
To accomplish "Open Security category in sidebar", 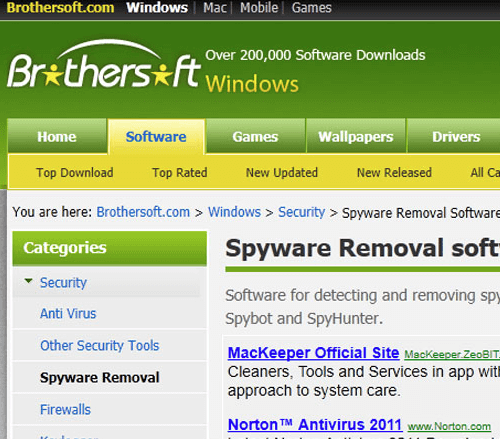I will (x=63, y=283).
